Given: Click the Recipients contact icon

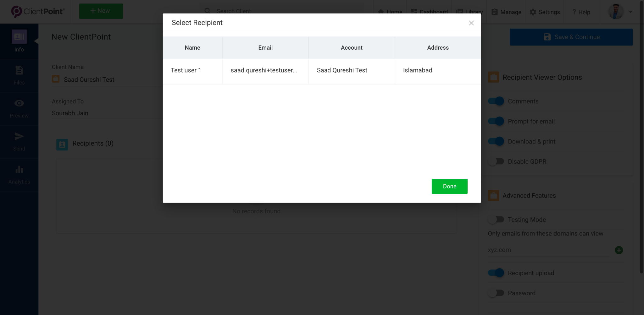Looking at the screenshot, I should pos(62,144).
